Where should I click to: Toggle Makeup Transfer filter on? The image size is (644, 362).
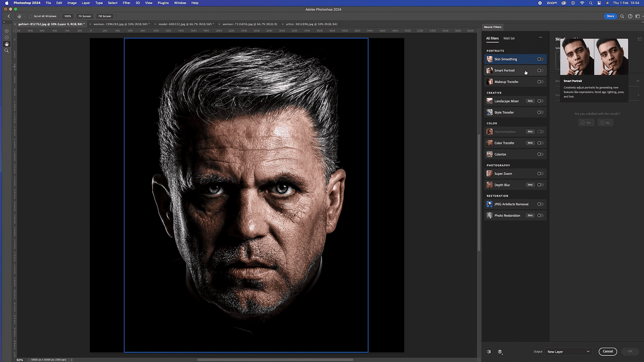coord(540,82)
